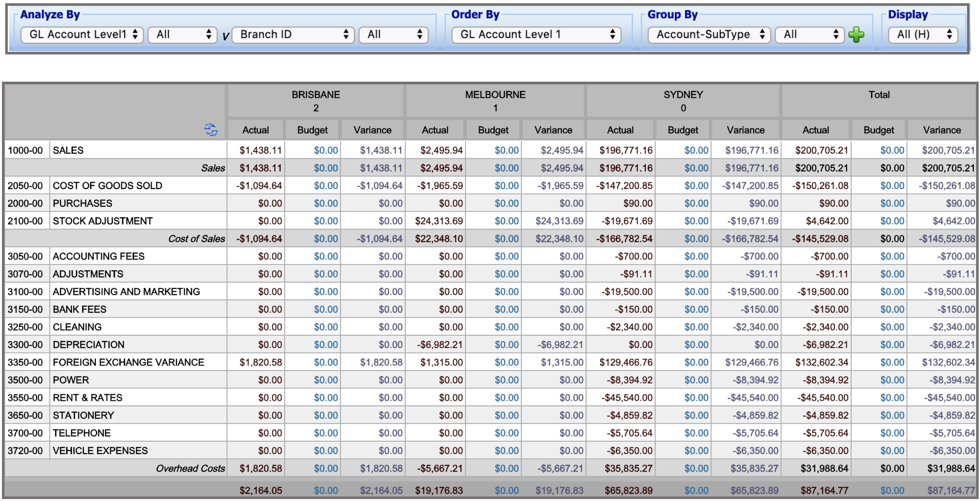Image resolution: width=980 pixels, height=501 pixels.
Task: Click Brisbane Budget $0.00 link for Cleaning
Action: click(x=326, y=327)
